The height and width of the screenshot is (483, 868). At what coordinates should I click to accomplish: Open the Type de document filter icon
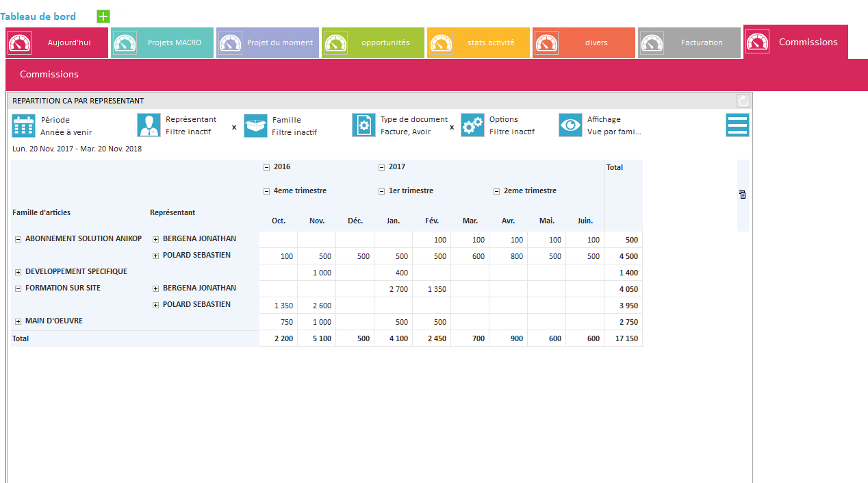point(364,125)
